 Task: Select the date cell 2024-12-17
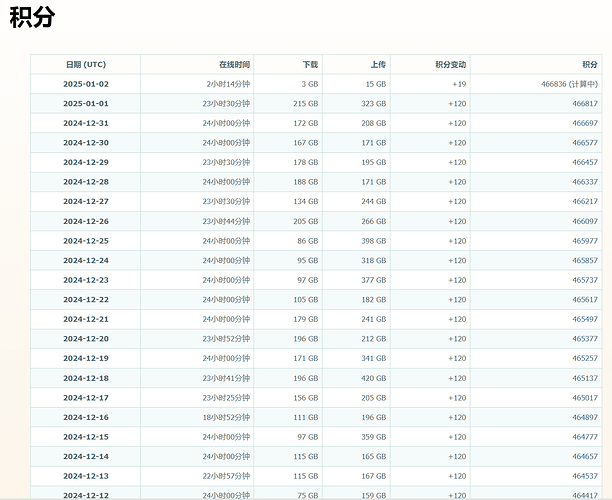(x=86, y=398)
